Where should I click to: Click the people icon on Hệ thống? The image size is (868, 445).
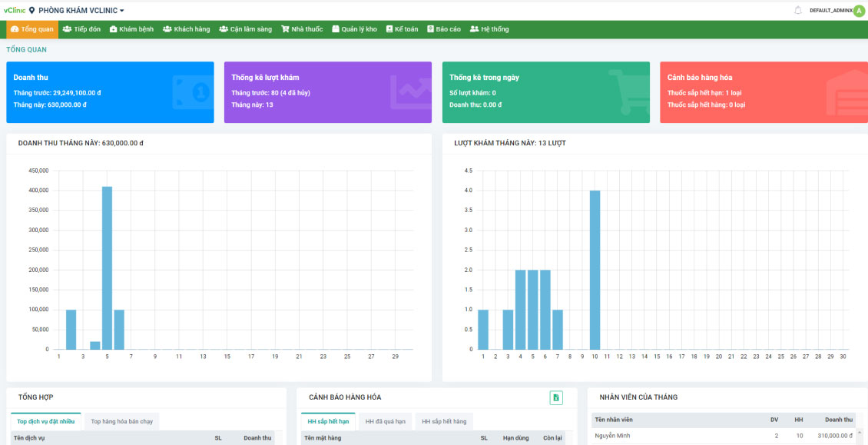(474, 29)
